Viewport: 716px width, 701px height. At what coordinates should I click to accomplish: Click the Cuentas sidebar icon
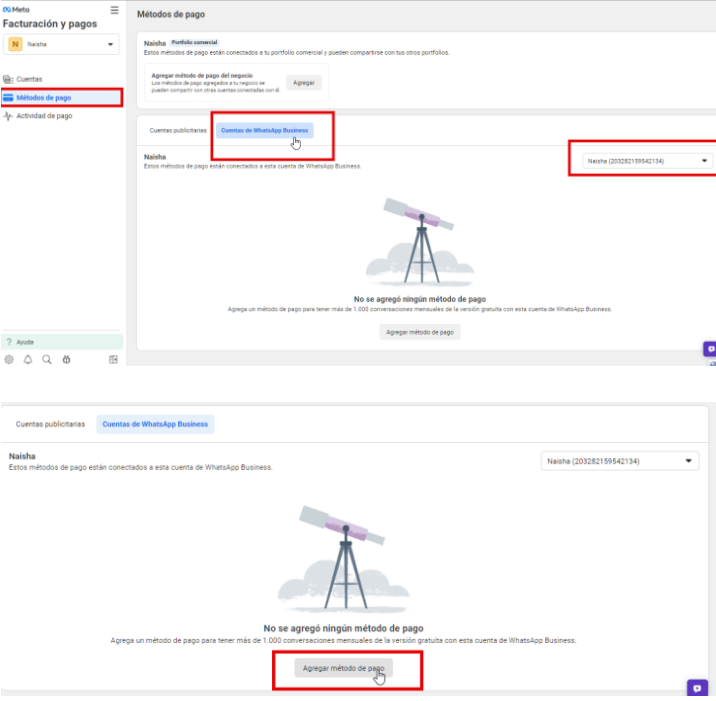(8, 79)
